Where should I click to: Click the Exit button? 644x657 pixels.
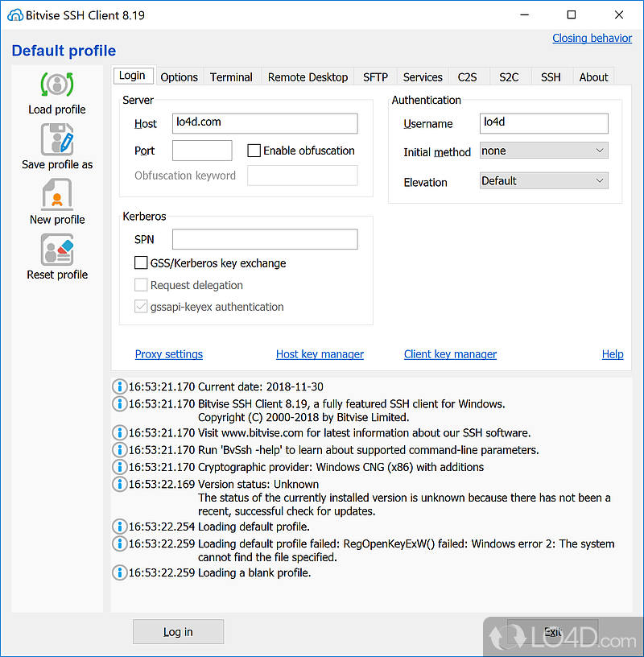pyautogui.click(x=553, y=631)
